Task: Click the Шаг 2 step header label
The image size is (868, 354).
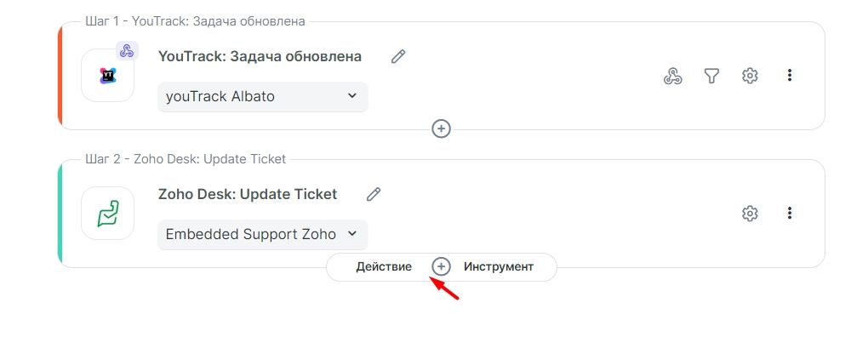Action: coord(186,159)
